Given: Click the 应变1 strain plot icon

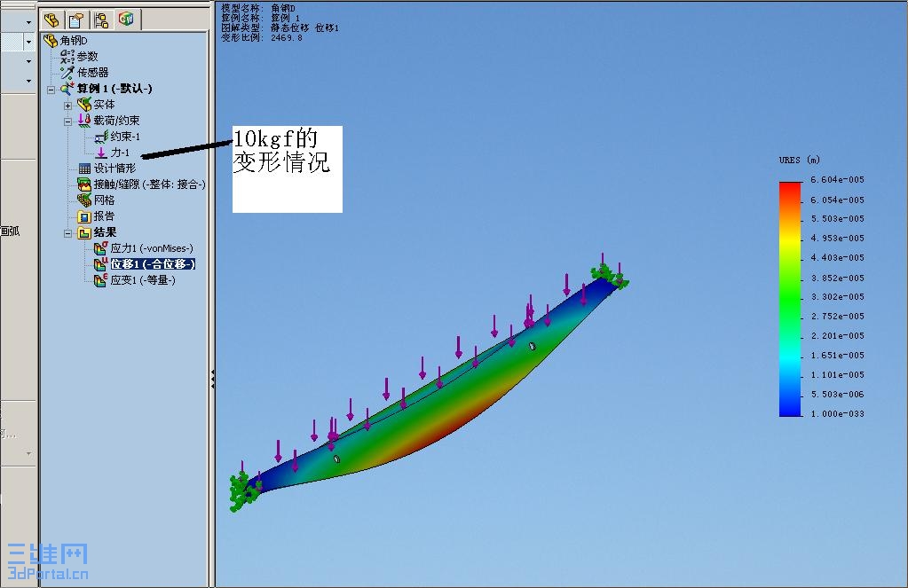Looking at the screenshot, I should [101, 280].
